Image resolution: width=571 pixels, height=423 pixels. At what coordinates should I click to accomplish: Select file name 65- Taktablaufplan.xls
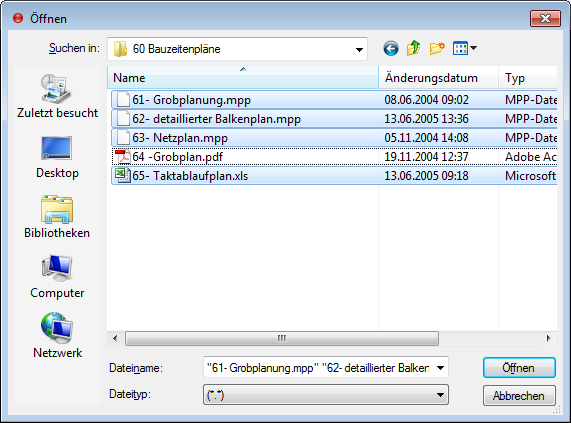pyautogui.click(x=190, y=175)
